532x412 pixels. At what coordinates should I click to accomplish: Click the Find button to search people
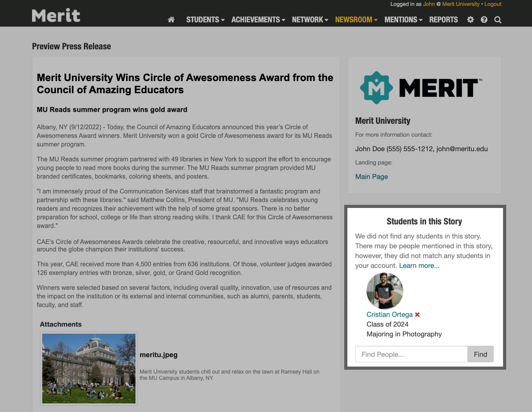pos(480,354)
